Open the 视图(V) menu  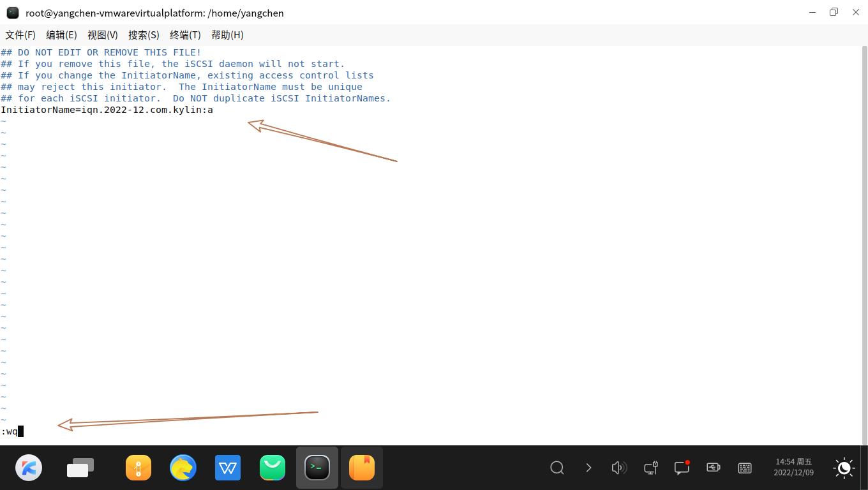pyautogui.click(x=103, y=35)
